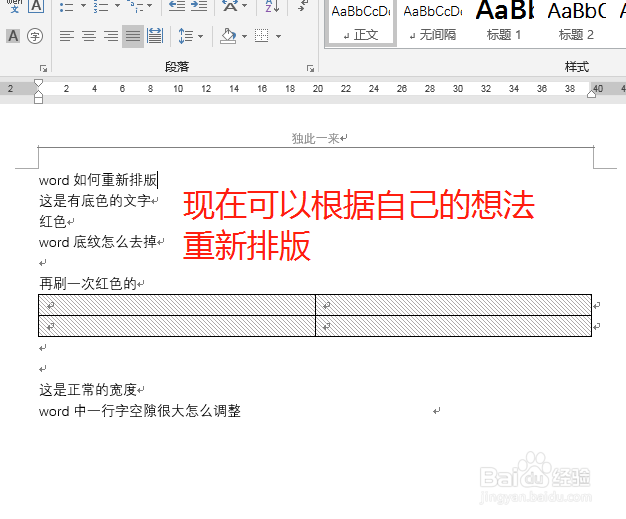Align the text right
The width and height of the screenshot is (626, 519).
(111, 36)
